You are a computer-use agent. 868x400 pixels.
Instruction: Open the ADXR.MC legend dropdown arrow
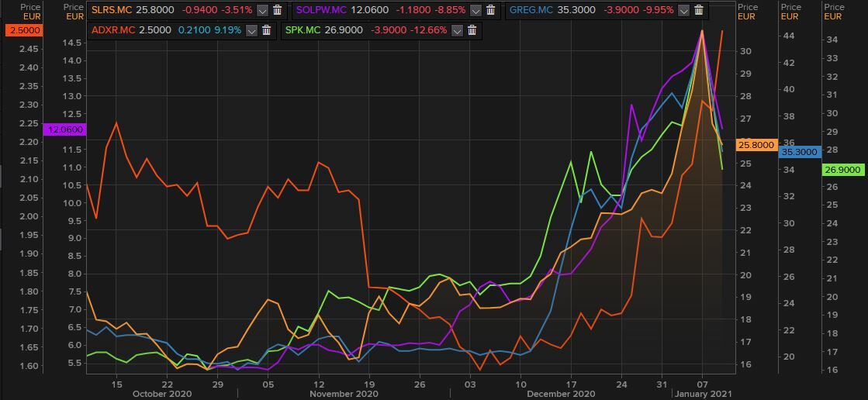[x=251, y=31]
